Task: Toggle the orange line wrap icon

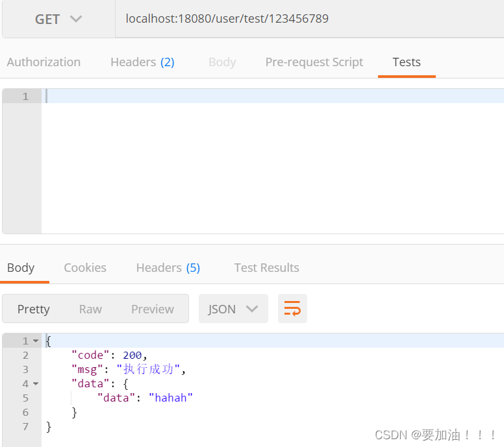Action: [292, 309]
